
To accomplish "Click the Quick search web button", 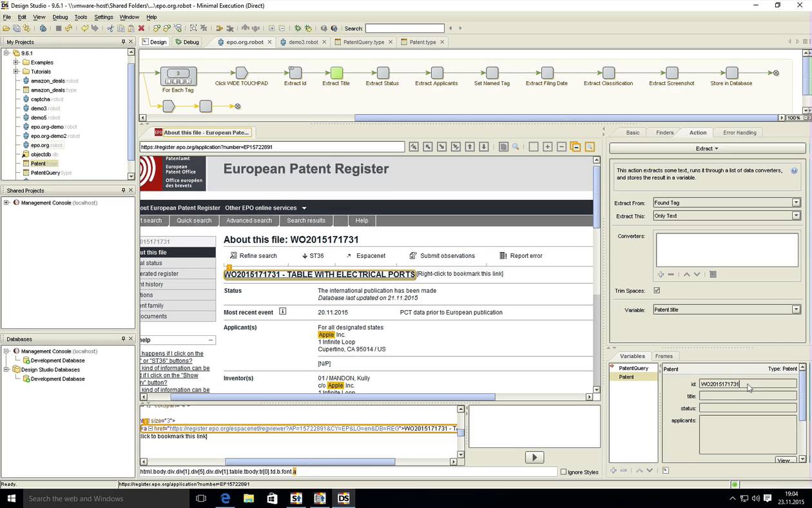I will click(x=194, y=220).
